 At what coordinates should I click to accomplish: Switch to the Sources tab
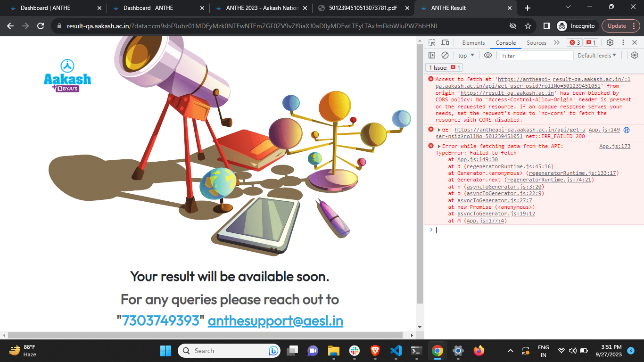point(537,42)
